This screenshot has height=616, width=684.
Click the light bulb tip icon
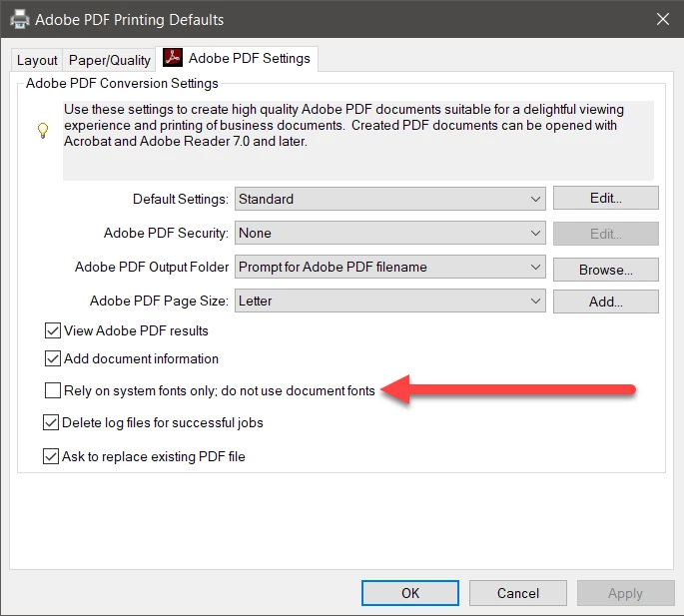point(43,130)
